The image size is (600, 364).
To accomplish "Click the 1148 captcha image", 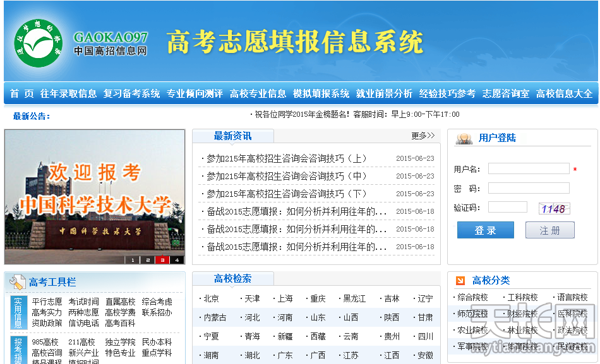I will (554, 209).
